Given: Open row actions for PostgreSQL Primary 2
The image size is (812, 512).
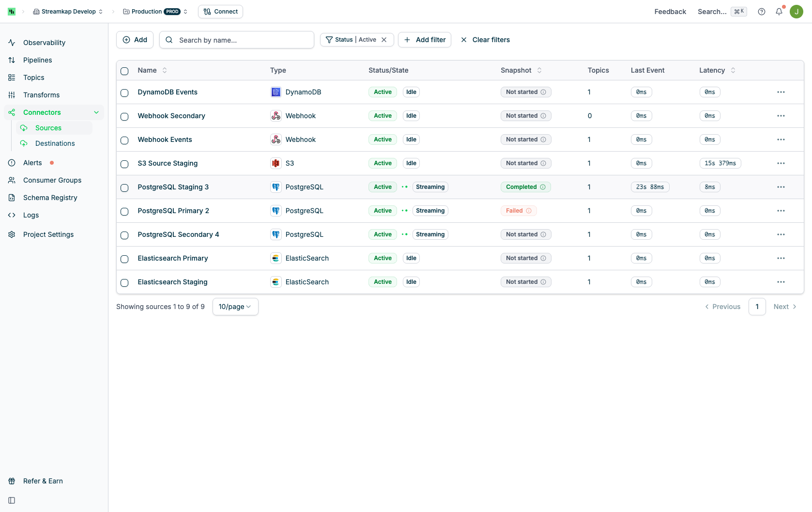Looking at the screenshot, I should point(781,211).
